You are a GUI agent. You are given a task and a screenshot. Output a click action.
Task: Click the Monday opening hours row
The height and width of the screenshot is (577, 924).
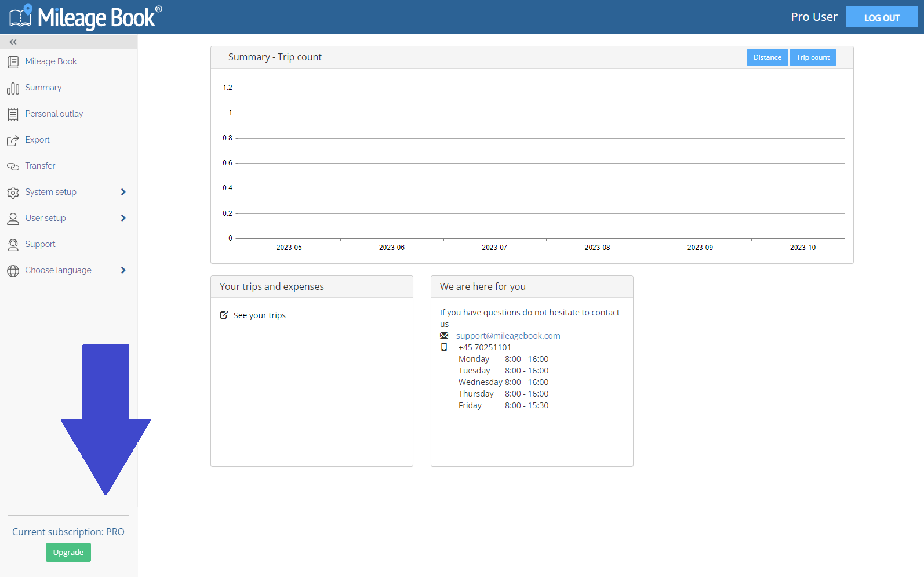pyautogui.click(x=503, y=359)
